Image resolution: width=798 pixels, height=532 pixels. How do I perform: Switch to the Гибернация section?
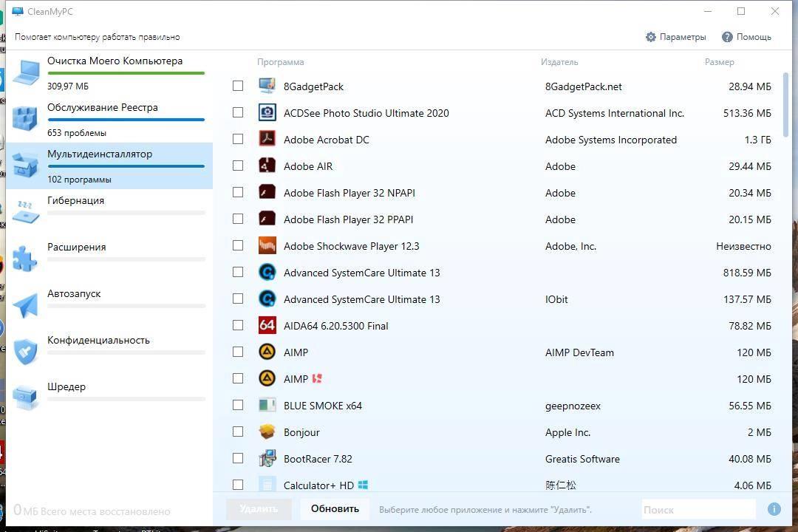[x=109, y=212]
